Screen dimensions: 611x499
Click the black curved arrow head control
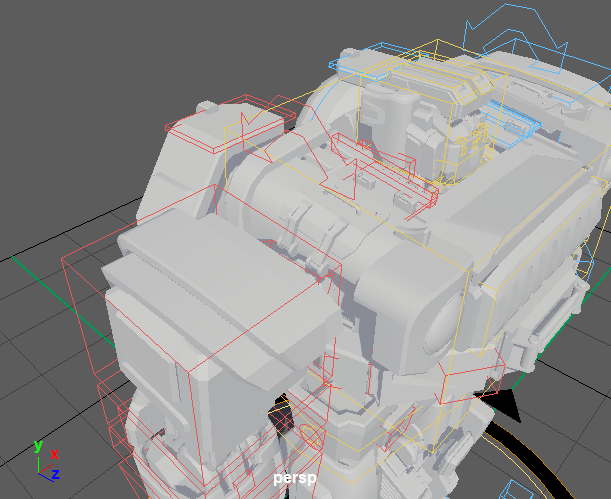(508, 406)
